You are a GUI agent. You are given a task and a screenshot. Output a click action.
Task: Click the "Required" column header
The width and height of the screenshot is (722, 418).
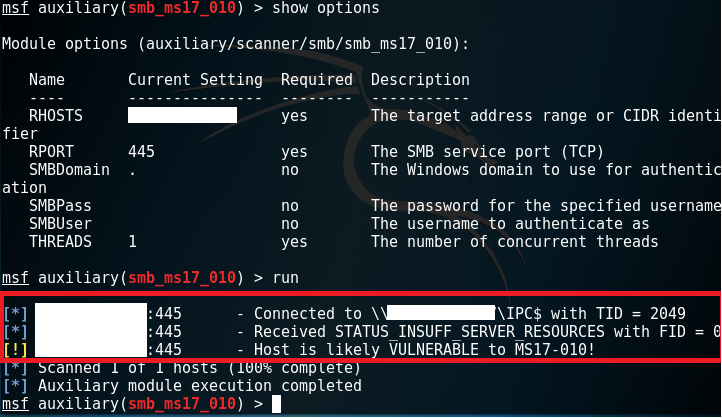[316, 79]
